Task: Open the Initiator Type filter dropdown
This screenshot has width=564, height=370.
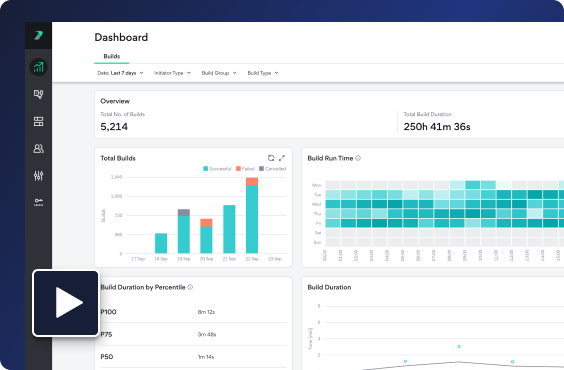Action: (173, 73)
